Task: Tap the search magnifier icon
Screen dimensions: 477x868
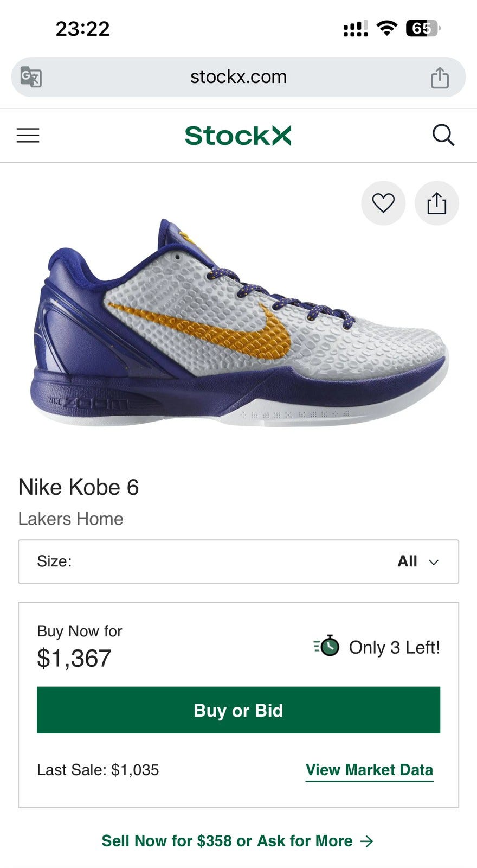Action: tap(443, 135)
